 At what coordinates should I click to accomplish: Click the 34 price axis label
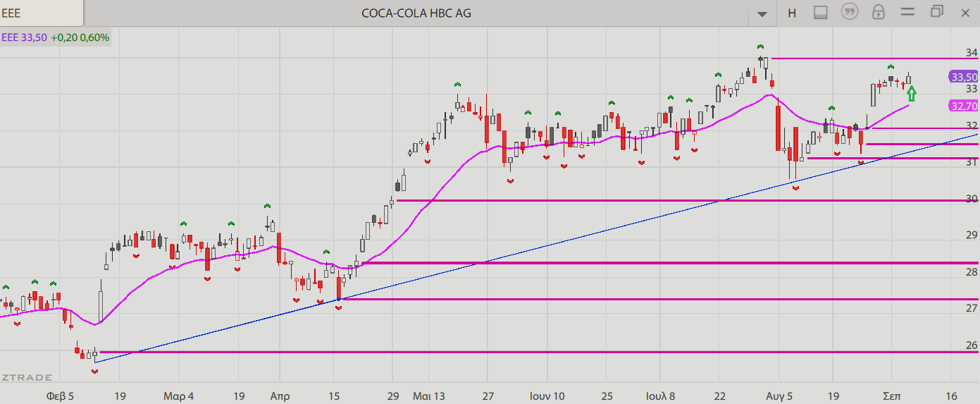(972, 53)
